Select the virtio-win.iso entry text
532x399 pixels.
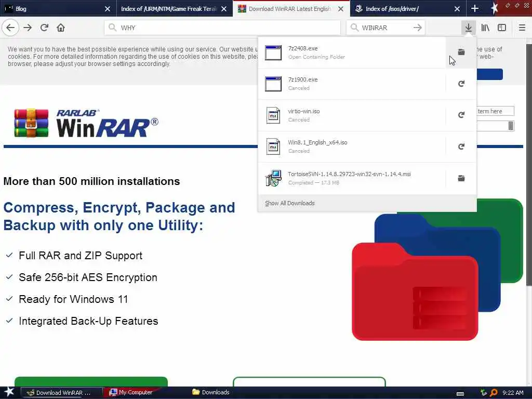pyautogui.click(x=303, y=111)
